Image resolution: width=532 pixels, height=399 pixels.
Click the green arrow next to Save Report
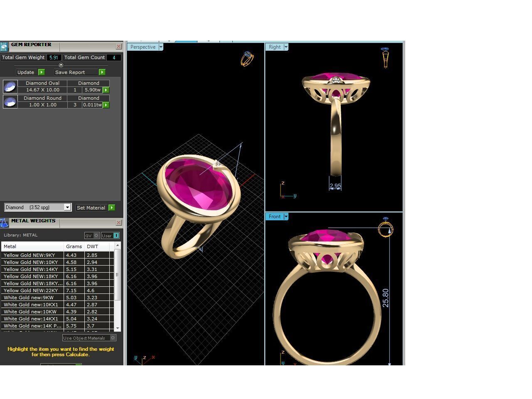102,72
